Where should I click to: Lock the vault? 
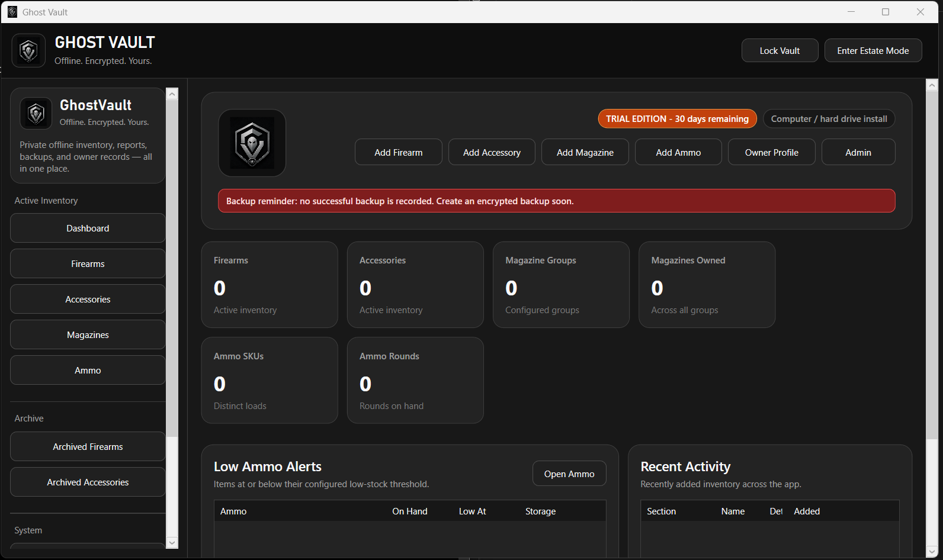coord(780,50)
